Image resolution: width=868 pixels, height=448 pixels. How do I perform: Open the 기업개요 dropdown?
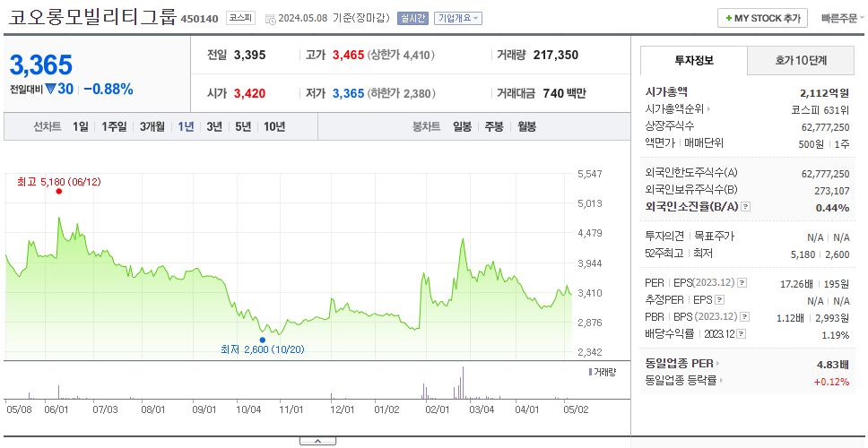point(458,18)
